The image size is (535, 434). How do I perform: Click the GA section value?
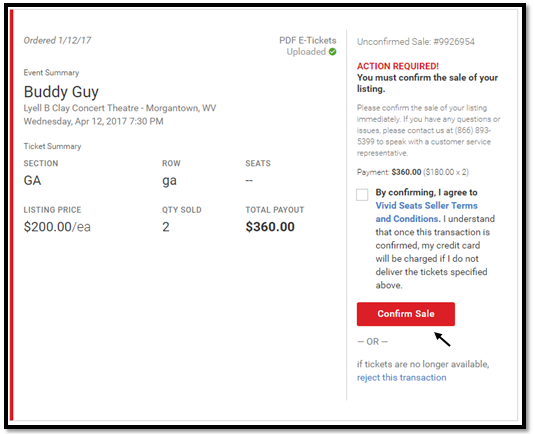pyautogui.click(x=32, y=180)
